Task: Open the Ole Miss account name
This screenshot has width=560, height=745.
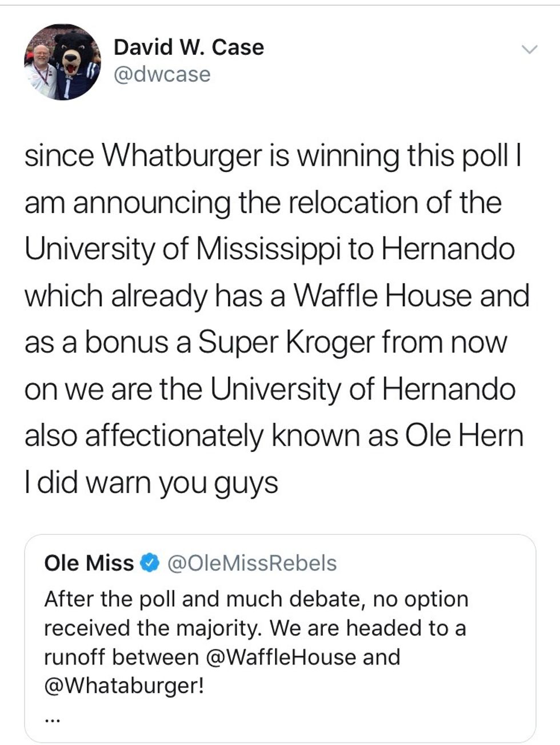Action: click(x=89, y=563)
